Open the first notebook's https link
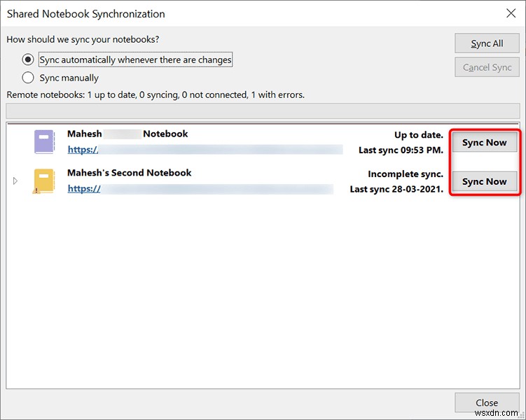526x420 pixels. [x=83, y=149]
